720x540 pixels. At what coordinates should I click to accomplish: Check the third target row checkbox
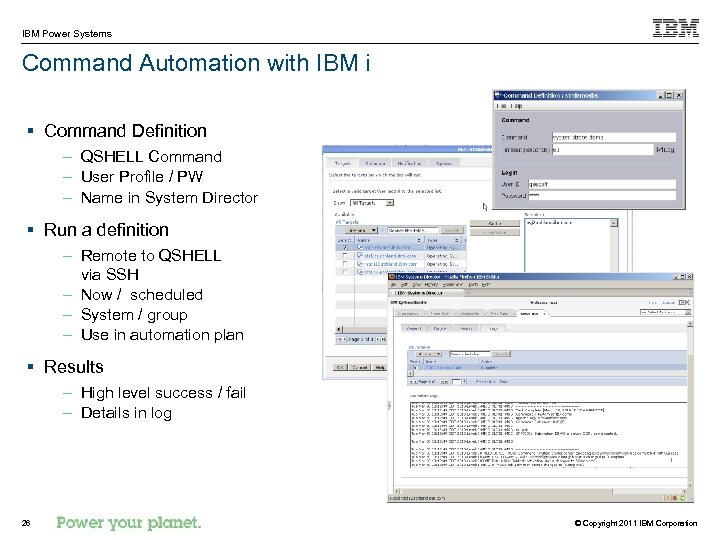pos(345,264)
